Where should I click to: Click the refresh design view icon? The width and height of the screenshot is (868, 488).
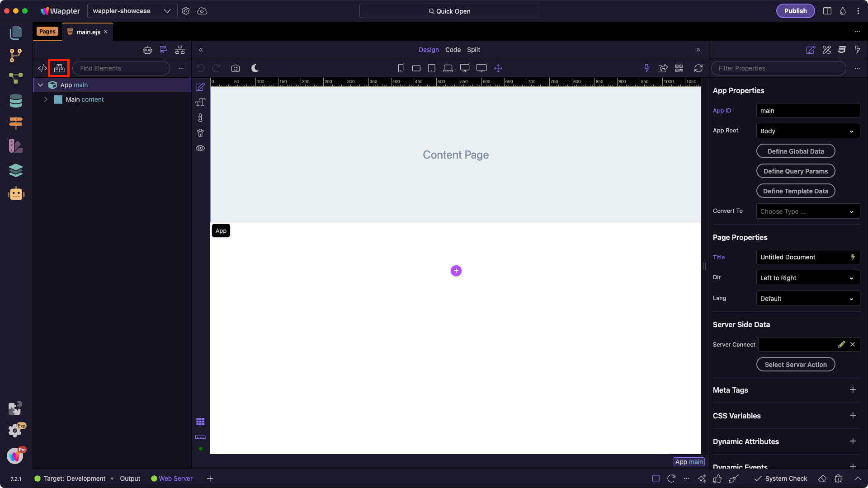click(x=698, y=68)
